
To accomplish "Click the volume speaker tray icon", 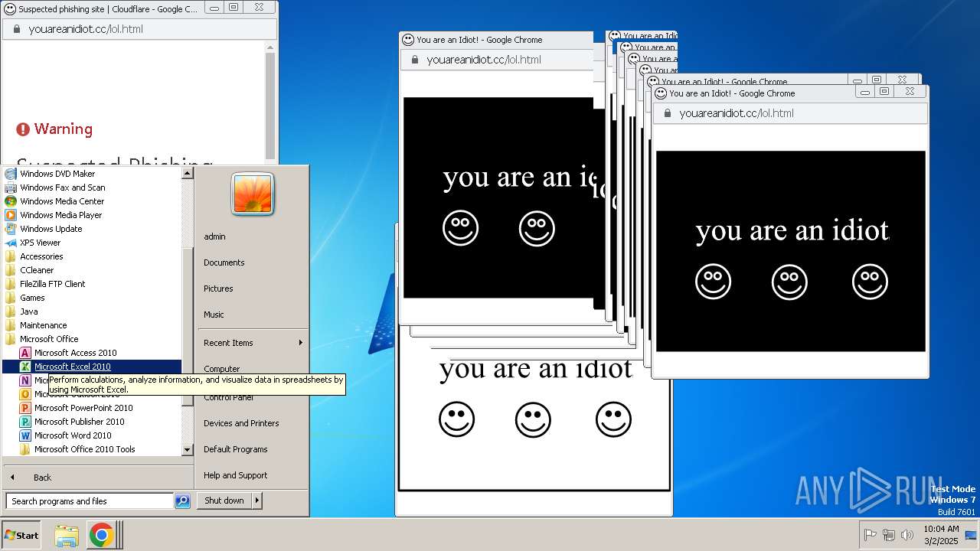I will point(907,535).
